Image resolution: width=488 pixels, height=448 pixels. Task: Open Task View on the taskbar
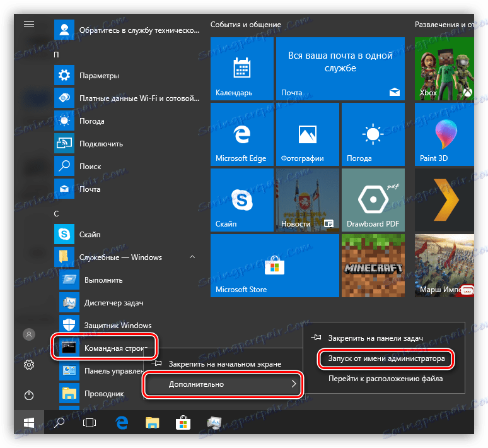[x=90, y=423]
